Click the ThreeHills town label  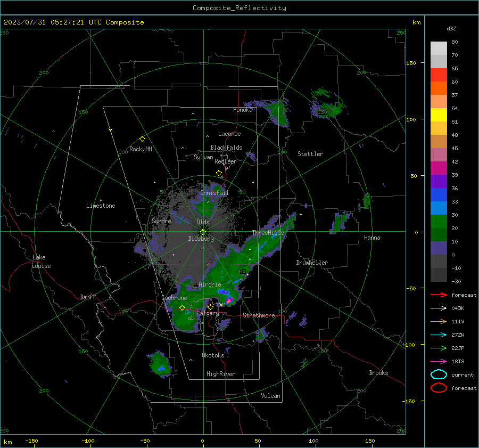click(x=268, y=233)
